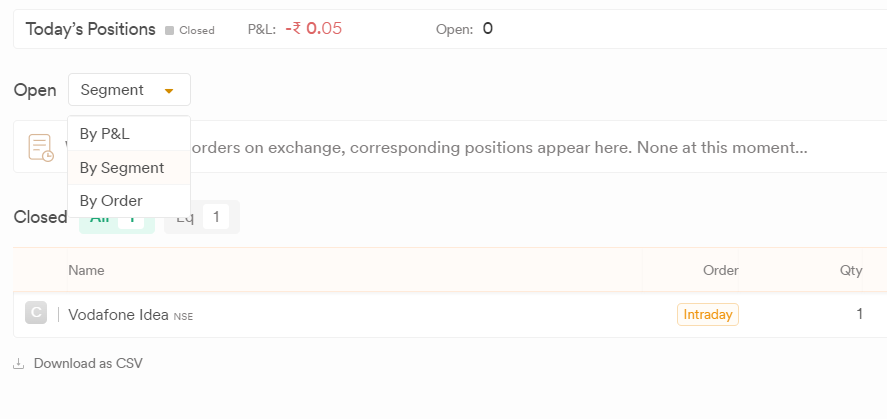Screen dimensions: 887x419
Task: Choose By Segment option
Action: [x=129, y=168]
